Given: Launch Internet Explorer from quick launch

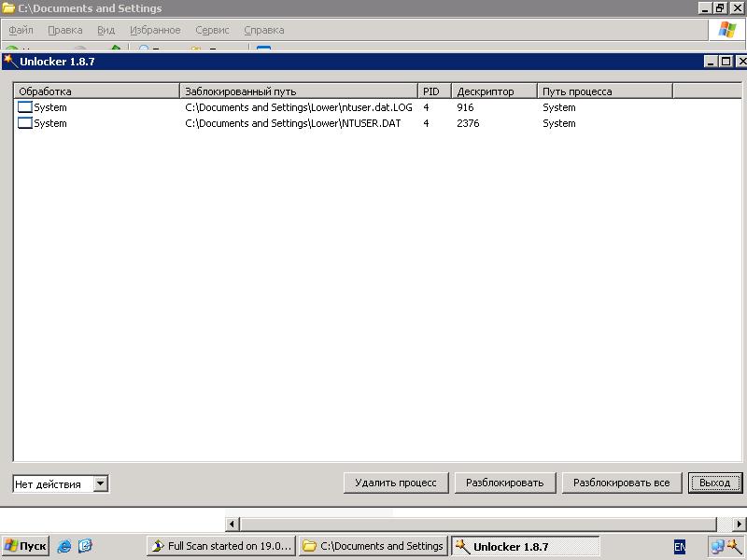Looking at the screenshot, I should pos(63,546).
